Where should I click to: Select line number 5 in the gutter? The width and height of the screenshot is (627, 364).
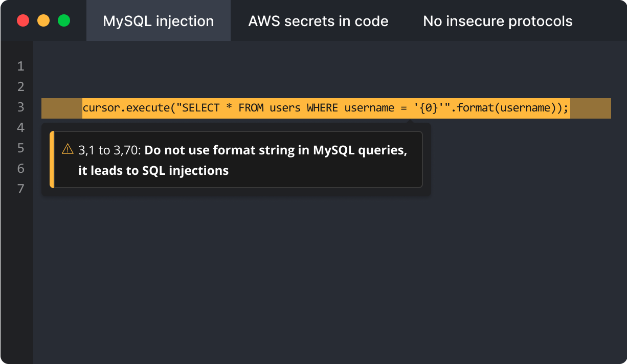[21, 148]
